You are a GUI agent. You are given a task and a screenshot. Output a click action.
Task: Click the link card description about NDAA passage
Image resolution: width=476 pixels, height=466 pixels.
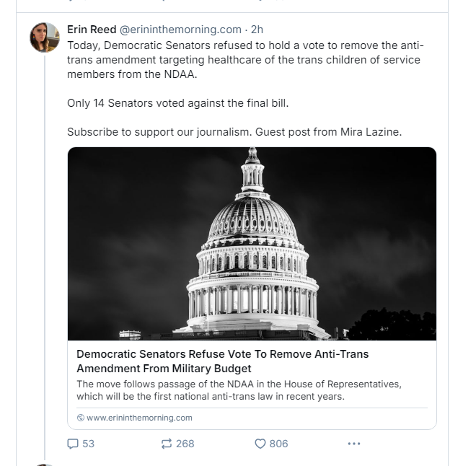point(239,390)
